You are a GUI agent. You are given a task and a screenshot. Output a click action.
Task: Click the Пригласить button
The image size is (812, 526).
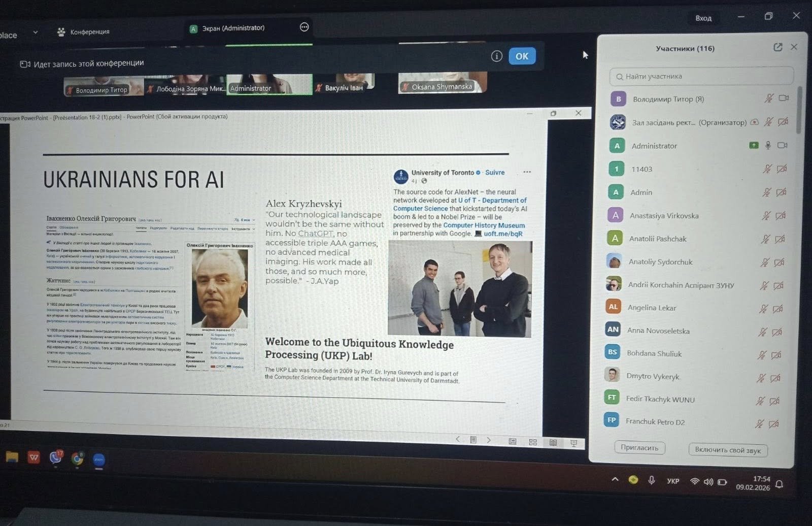coord(639,448)
